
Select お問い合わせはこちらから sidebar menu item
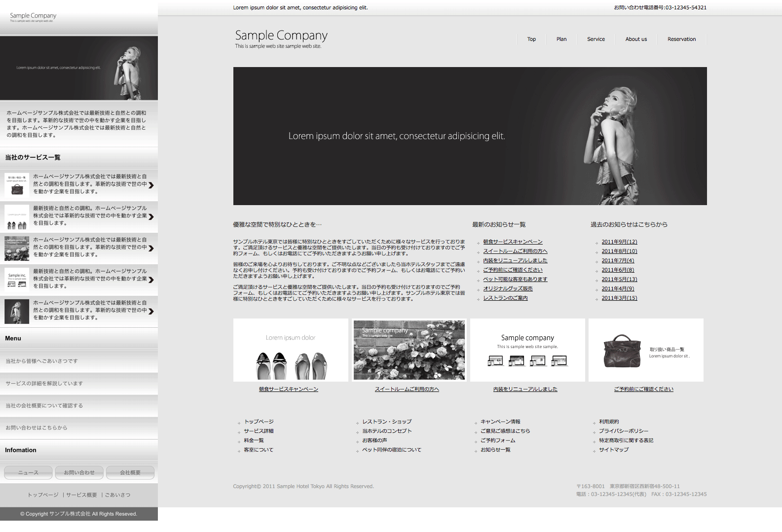tap(37, 428)
